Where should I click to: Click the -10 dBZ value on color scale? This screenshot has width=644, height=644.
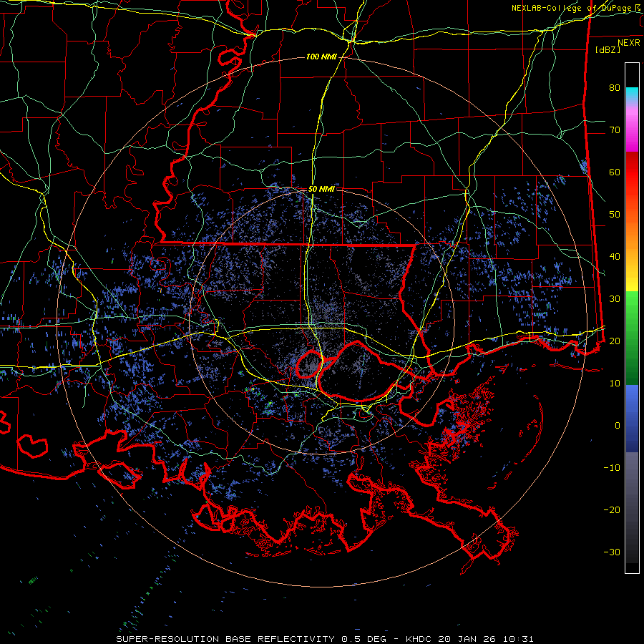click(x=612, y=468)
